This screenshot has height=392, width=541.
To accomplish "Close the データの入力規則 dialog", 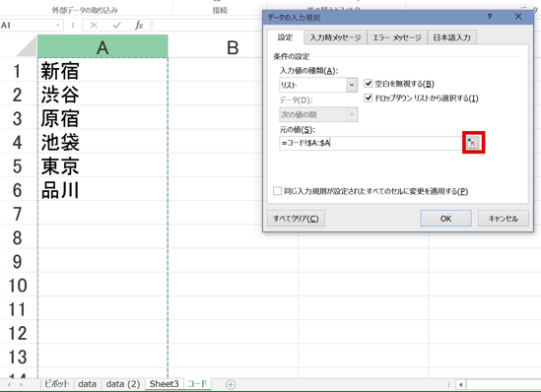I will point(518,17).
